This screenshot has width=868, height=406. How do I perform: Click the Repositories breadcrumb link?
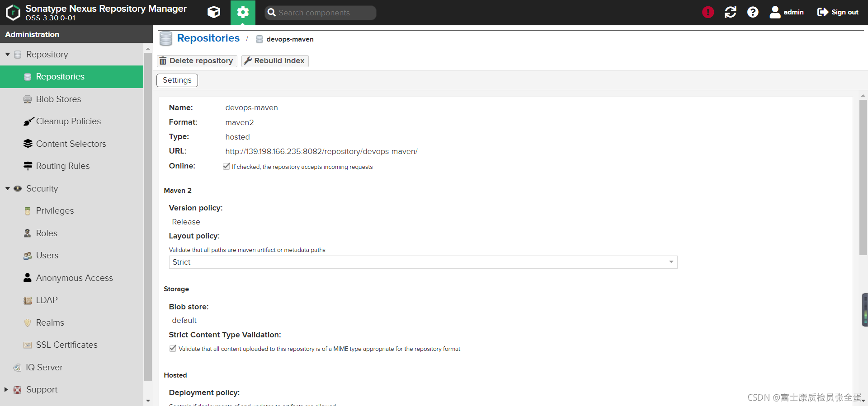pos(208,38)
